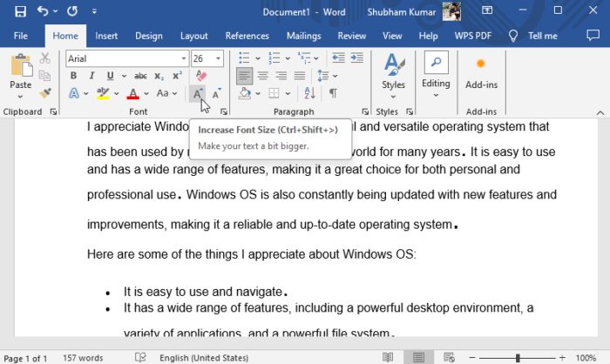This screenshot has height=364, width=610.
Task: Apply Text Effects and Typography
Action: pyautogui.click(x=74, y=93)
